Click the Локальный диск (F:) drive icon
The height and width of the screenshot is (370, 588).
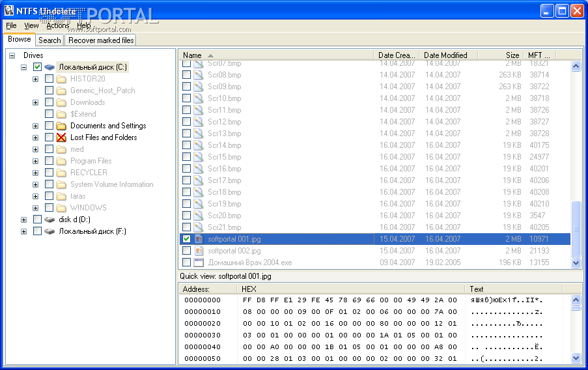pyautogui.click(x=49, y=231)
